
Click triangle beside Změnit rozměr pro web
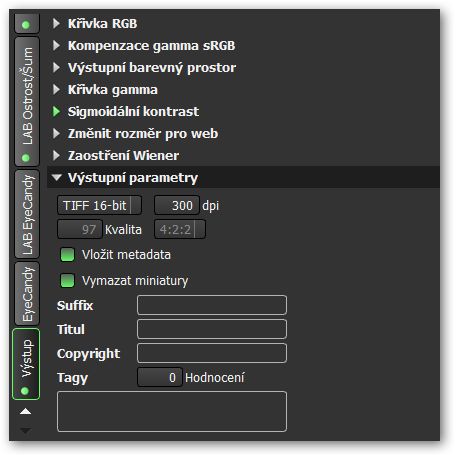tap(56, 134)
